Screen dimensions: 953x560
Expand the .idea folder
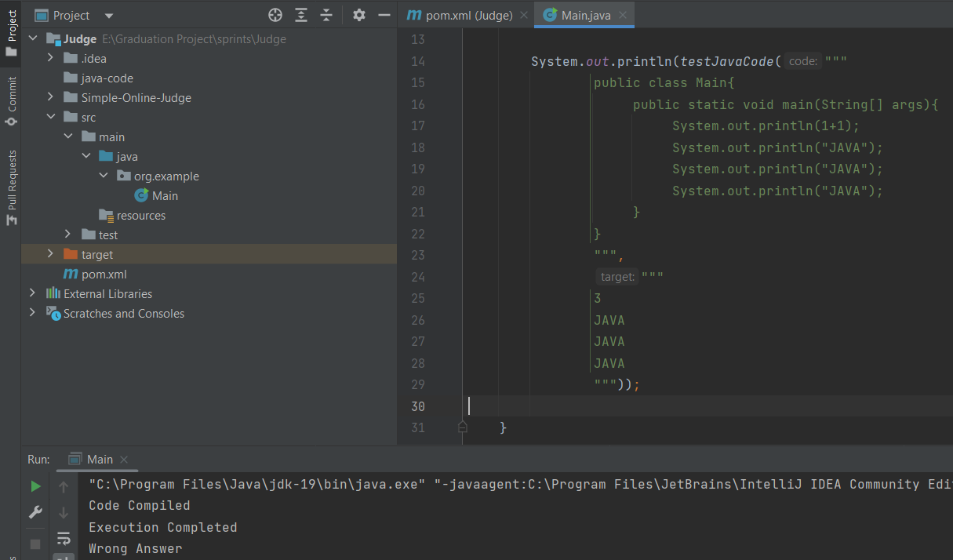50,58
